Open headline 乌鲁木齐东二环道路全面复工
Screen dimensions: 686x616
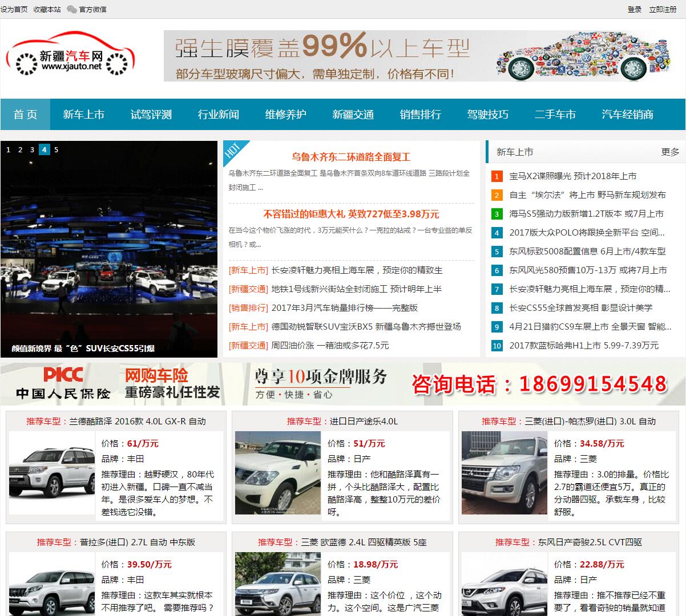[x=351, y=157]
